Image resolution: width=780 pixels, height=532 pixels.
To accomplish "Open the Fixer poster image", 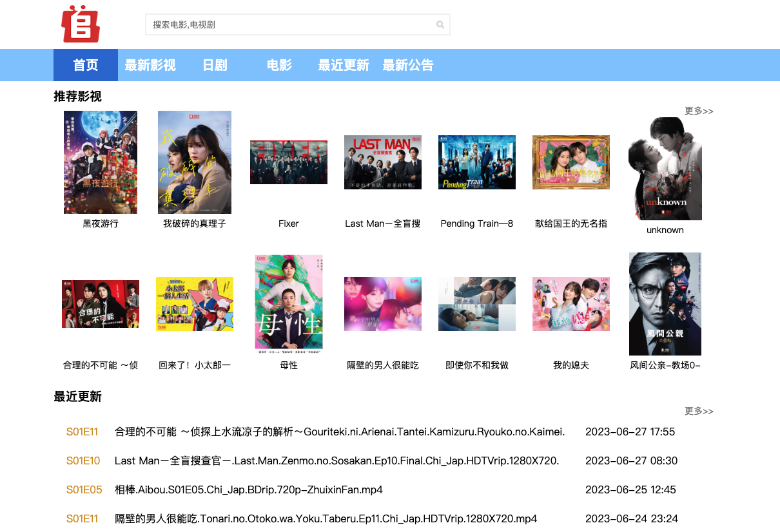I will (x=289, y=162).
